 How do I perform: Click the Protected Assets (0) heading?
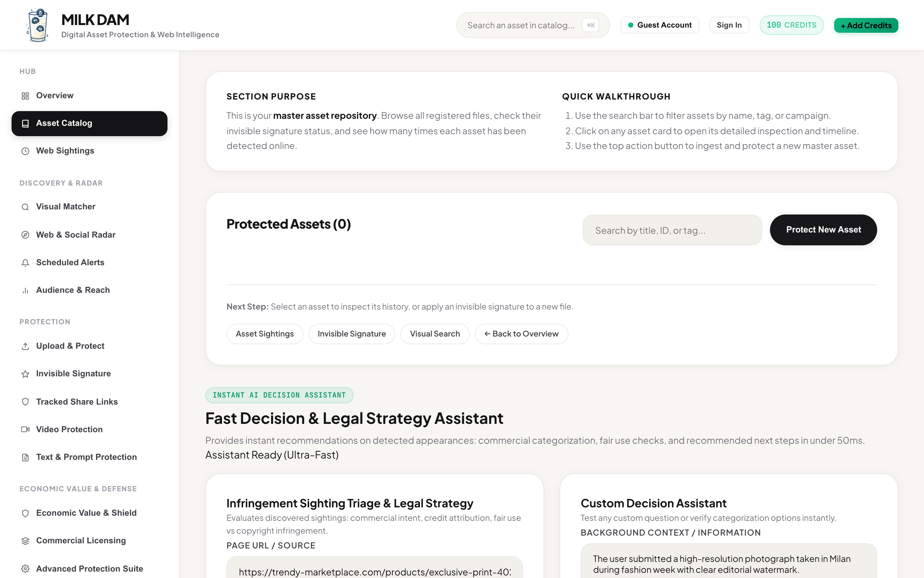point(288,224)
